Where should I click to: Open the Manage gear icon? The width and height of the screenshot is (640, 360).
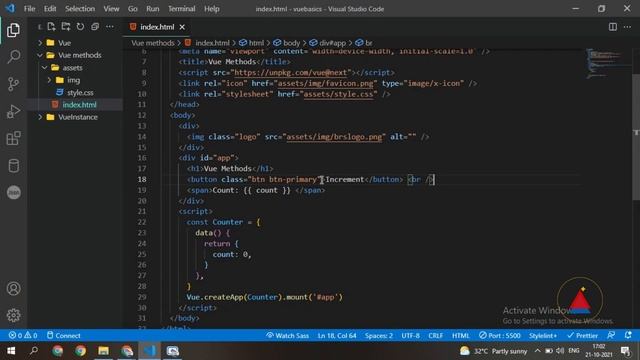[x=13, y=315]
